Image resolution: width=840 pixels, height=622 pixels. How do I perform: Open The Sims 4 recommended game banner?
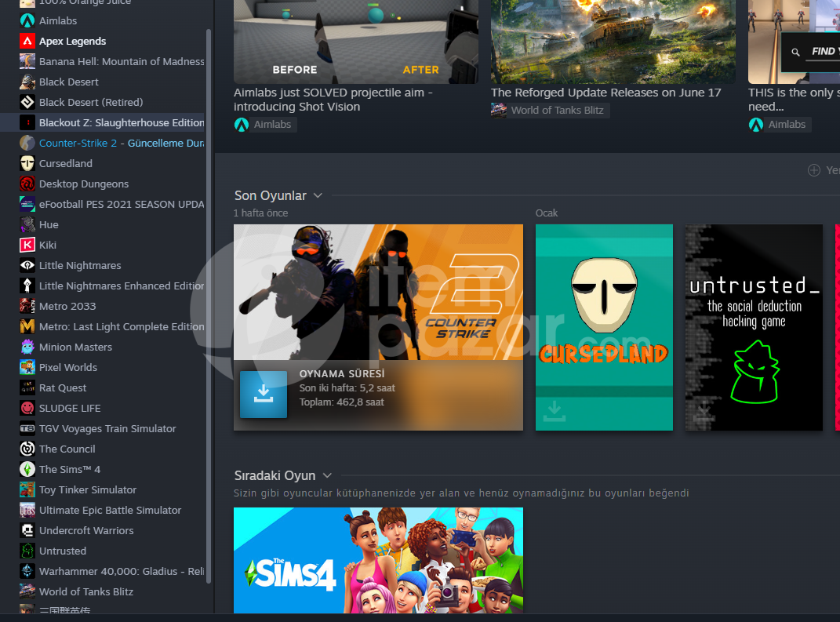pos(378,560)
